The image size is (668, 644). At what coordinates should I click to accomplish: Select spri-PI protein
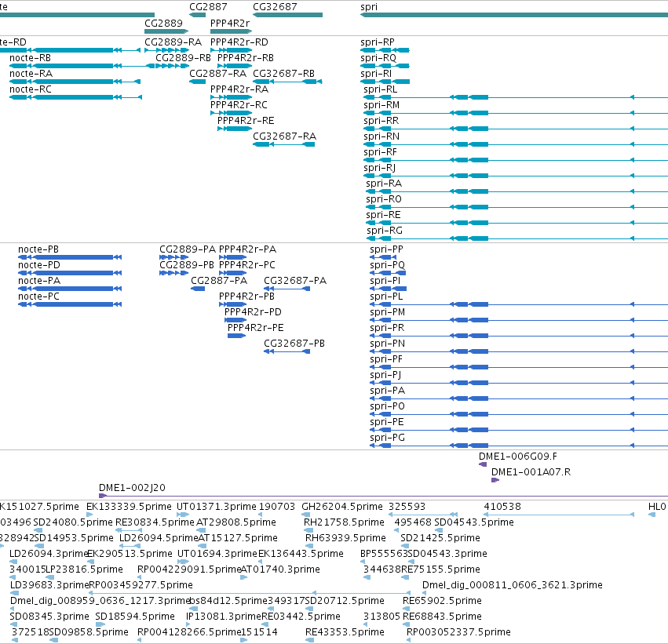[388, 289]
